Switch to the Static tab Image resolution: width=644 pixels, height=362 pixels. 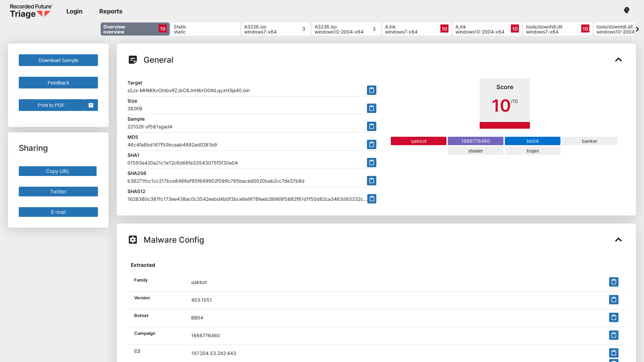click(205, 29)
